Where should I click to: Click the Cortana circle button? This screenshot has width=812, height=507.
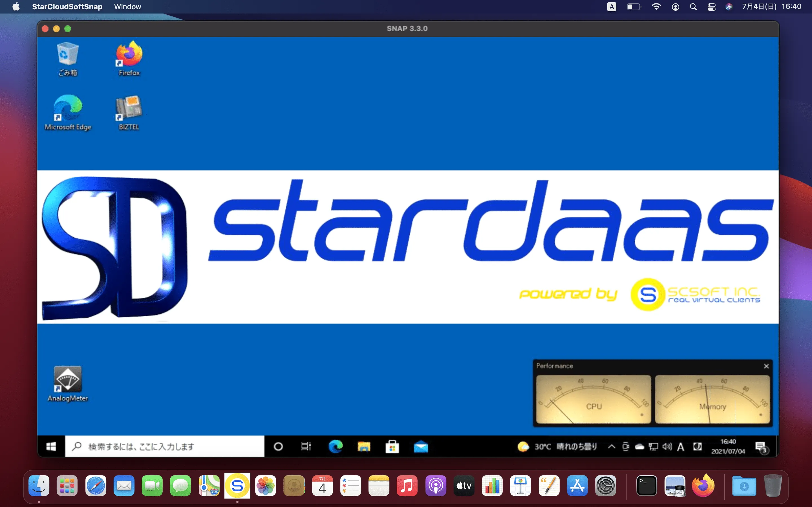coord(278,446)
